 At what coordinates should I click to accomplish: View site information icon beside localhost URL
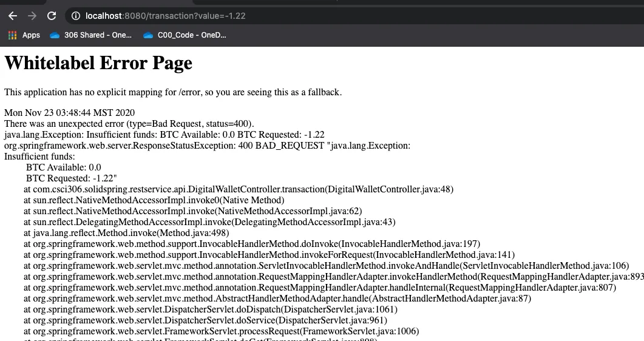click(x=76, y=16)
